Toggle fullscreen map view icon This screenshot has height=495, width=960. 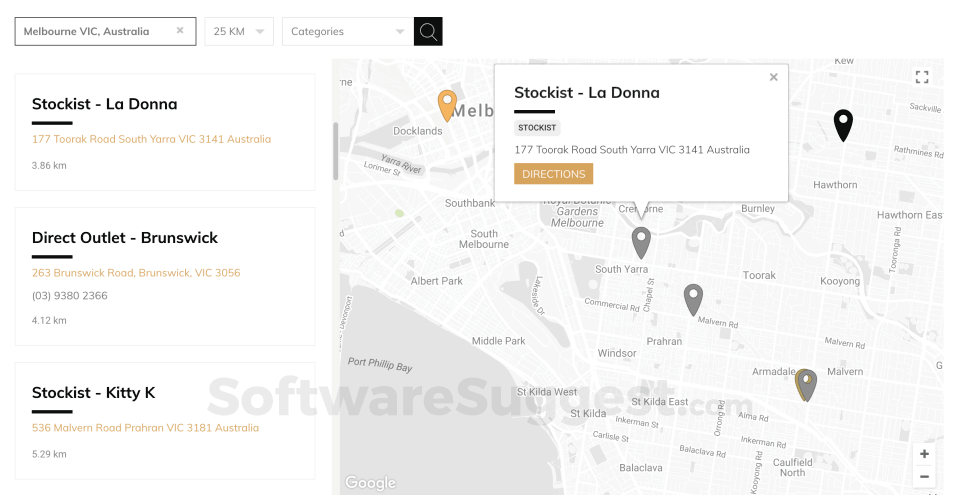pos(922,77)
